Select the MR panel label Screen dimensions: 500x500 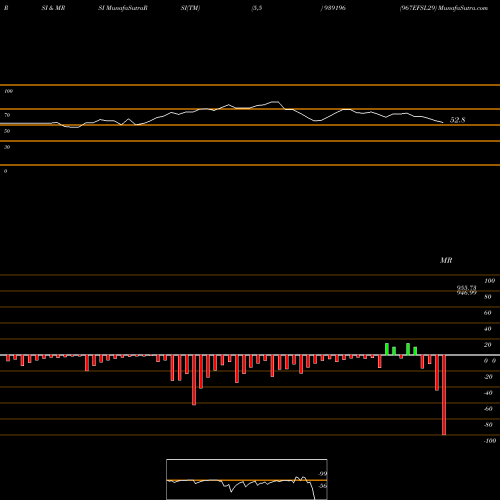tap(446, 260)
